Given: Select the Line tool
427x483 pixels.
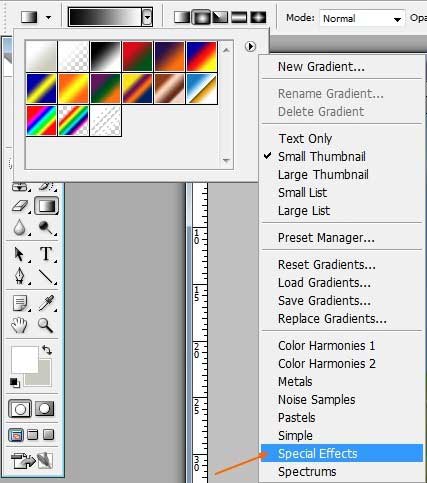Looking at the screenshot, I should [46, 276].
